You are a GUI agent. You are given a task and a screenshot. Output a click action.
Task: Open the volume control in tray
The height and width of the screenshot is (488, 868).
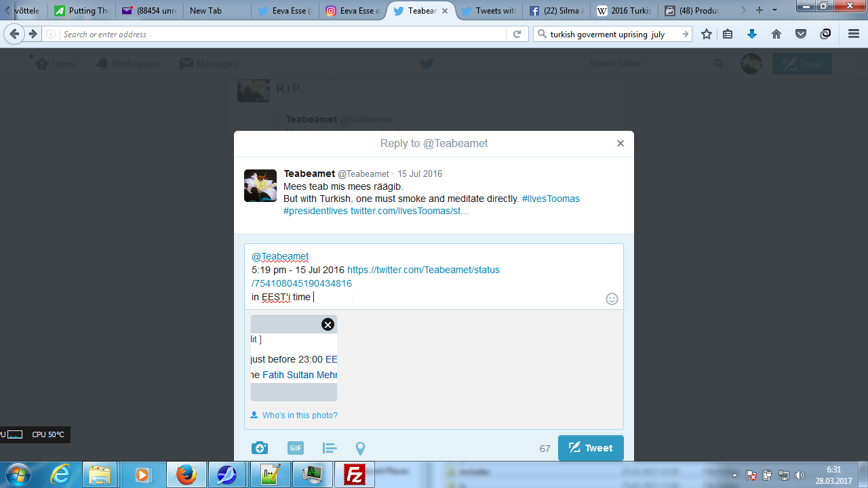click(x=800, y=475)
